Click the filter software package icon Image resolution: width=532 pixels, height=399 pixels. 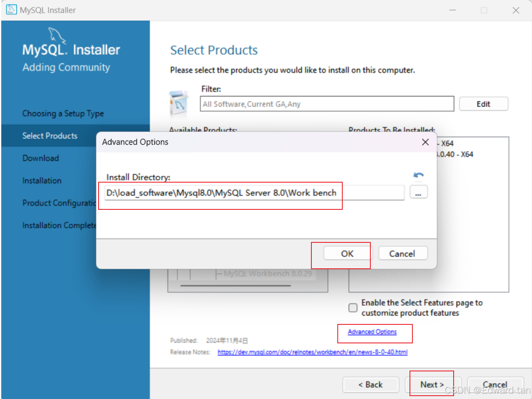pyautogui.click(x=179, y=103)
